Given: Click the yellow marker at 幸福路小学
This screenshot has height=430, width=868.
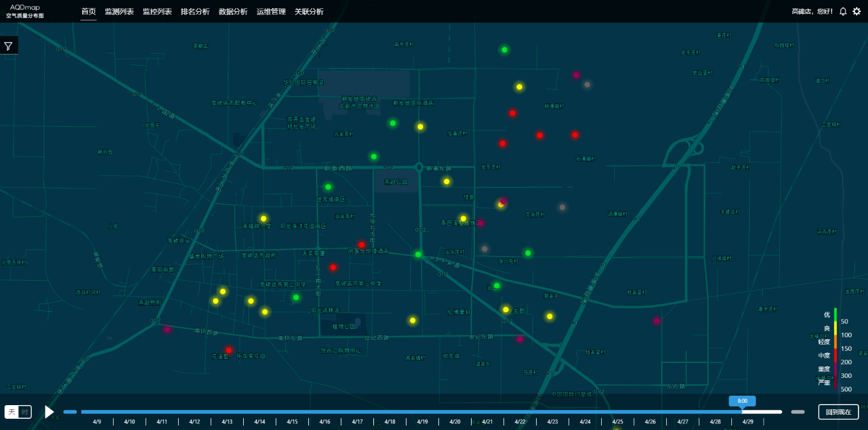Looking at the screenshot, I should [x=263, y=219].
